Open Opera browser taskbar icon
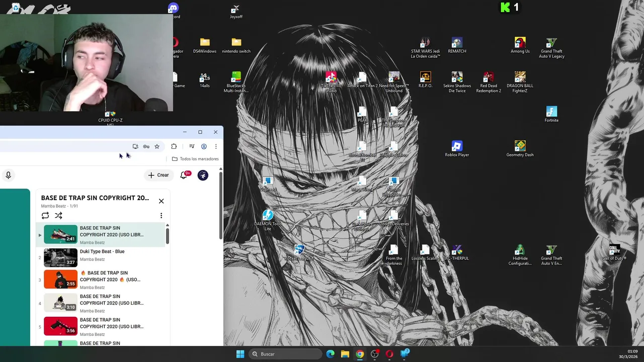The width and height of the screenshot is (644, 362). tap(389, 354)
